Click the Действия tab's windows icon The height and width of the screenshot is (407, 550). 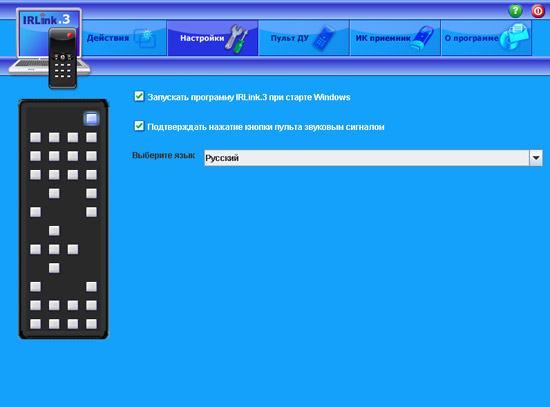pyautogui.click(x=145, y=39)
